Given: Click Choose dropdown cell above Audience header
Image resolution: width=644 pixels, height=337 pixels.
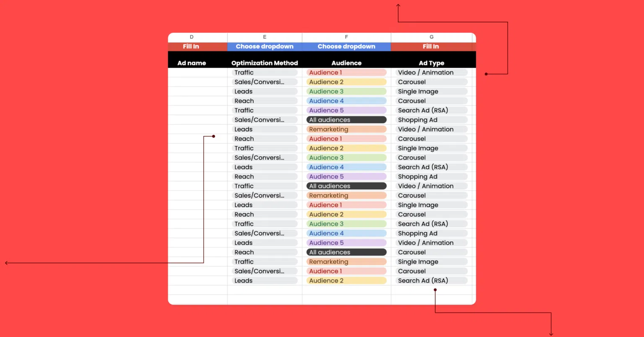Looking at the screenshot, I should coord(346,47).
